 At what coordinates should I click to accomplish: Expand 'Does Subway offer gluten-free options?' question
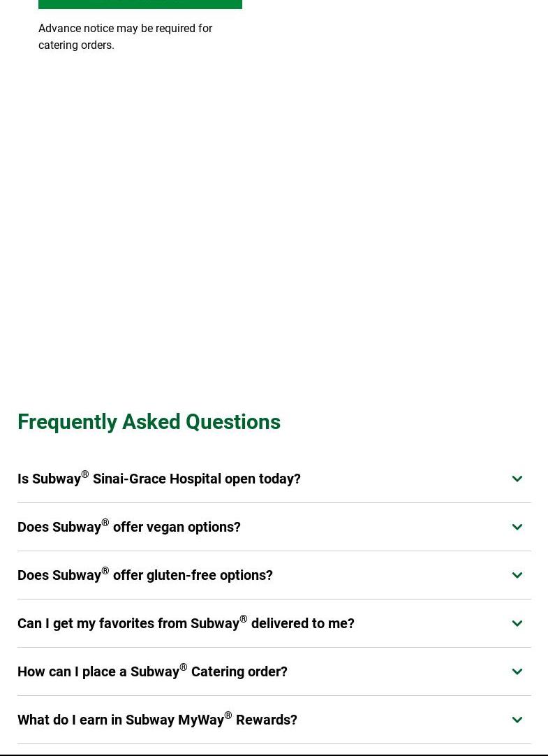tap(145, 575)
